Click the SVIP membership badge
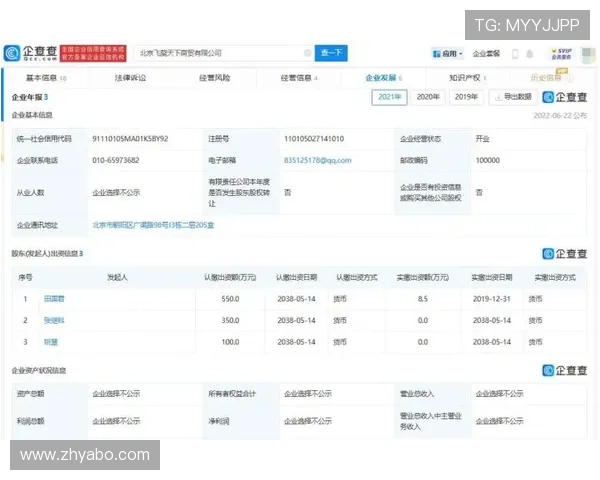600x480 pixels. pos(562,54)
